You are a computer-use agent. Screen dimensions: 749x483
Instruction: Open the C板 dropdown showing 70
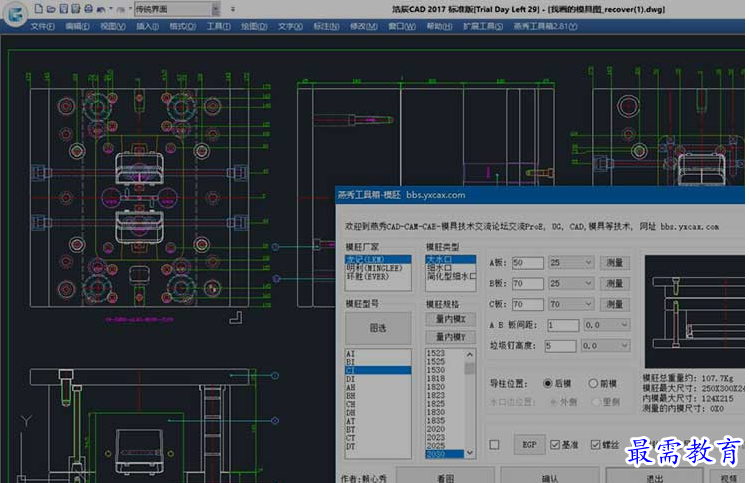(x=570, y=304)
